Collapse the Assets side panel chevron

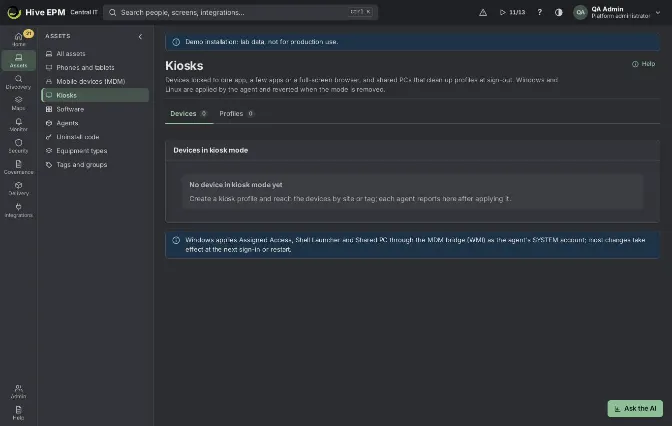(140, 36)
